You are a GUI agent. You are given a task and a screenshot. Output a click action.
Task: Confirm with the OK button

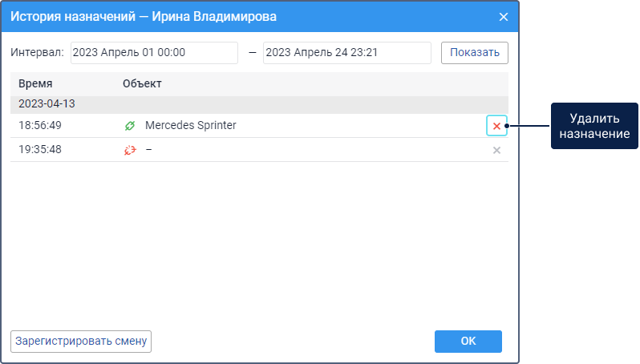pos(468,341)
